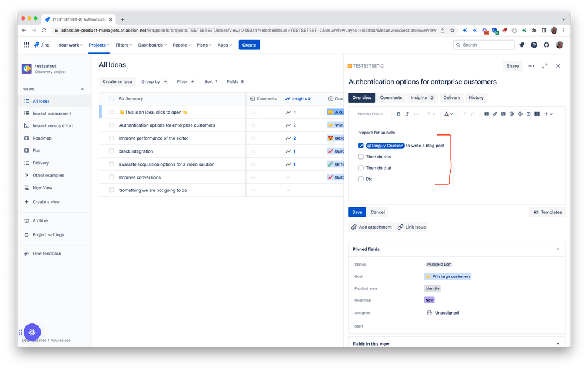Uncheck the Tanguy Crusson blog post task
Screen dimensions: 588x370
point(361,146)
